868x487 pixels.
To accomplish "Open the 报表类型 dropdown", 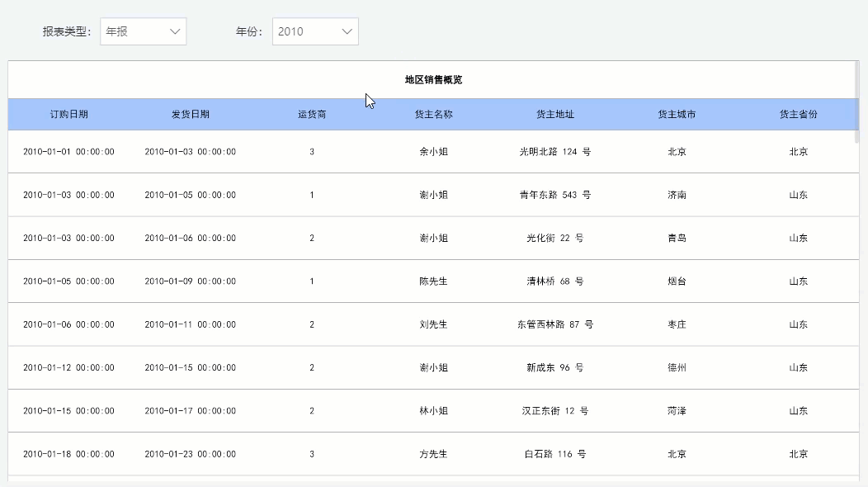I will 142,31.
